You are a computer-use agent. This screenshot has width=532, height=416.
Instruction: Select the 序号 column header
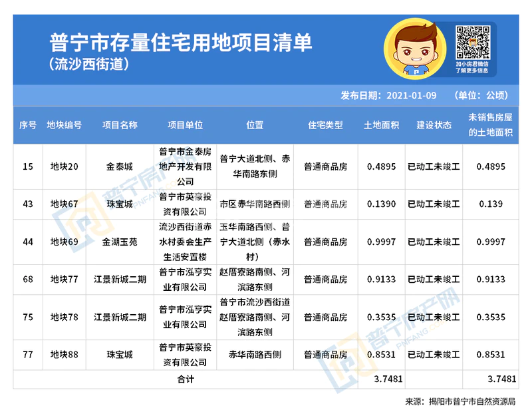tap(28, 125)
